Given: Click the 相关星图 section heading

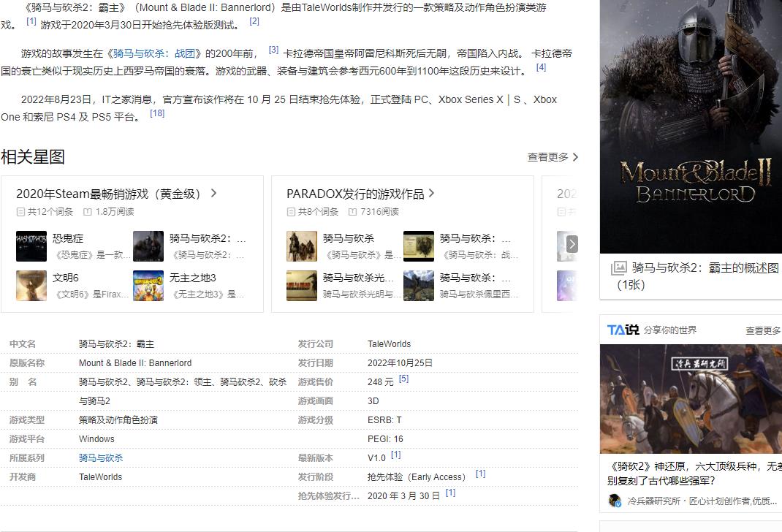Looking at the screenshot, I should pyautogui.click(x=33, y=157).
